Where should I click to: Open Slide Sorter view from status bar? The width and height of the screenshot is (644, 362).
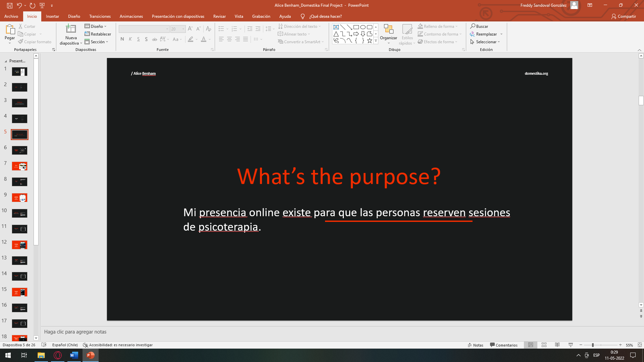pyautogui.click(x=544, y=345)
